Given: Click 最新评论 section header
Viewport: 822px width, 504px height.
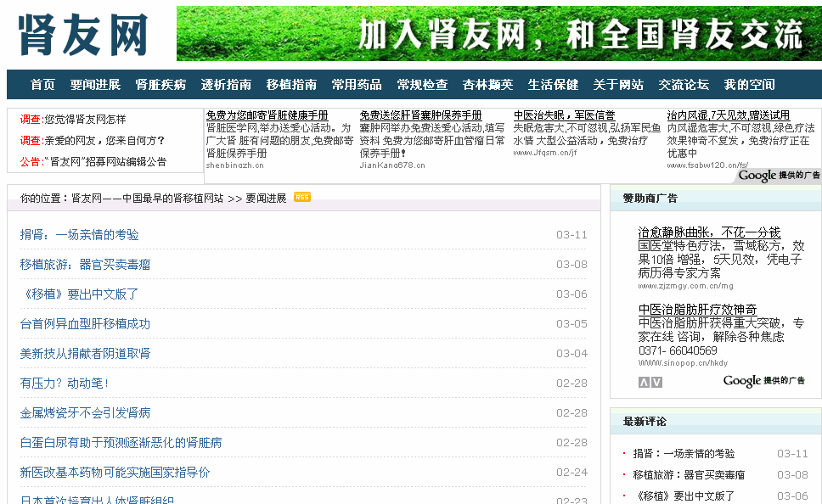Looking at the screenshot, I should click(645, 422).
